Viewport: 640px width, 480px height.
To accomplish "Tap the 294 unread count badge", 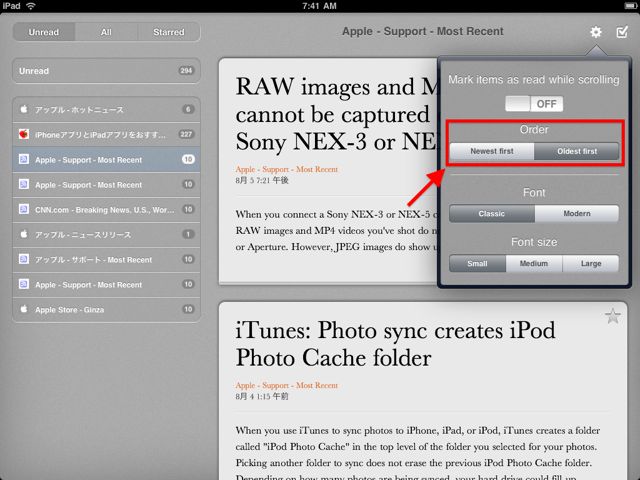I will (186, 71).
